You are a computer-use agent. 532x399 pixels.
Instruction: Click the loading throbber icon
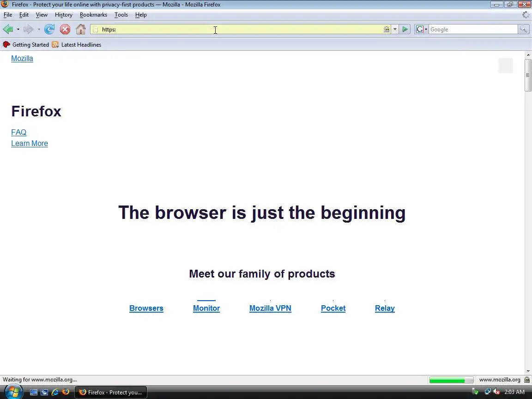point(526,15)
